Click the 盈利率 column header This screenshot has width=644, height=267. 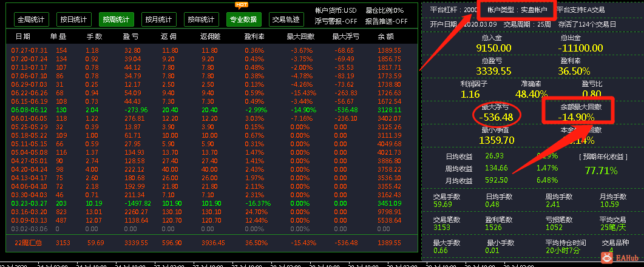(x=254, y=36)
